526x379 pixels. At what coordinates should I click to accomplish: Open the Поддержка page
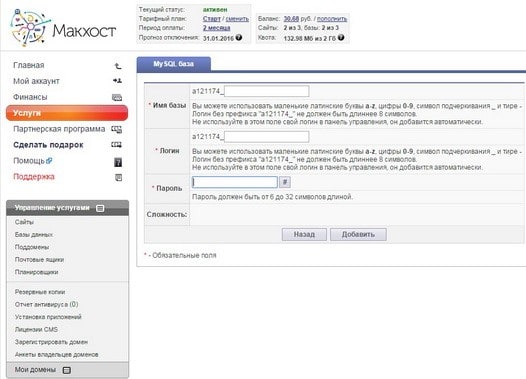click(34, 176)
